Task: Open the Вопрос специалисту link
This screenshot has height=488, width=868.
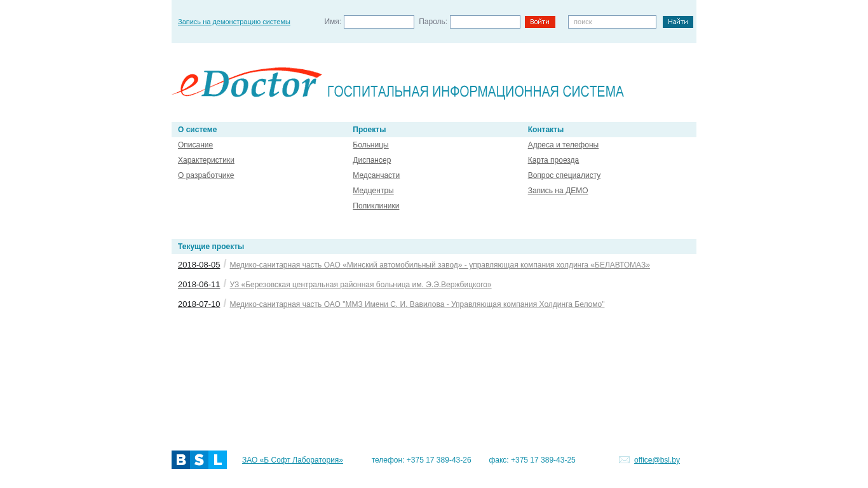Action: [x=564, y=175]
